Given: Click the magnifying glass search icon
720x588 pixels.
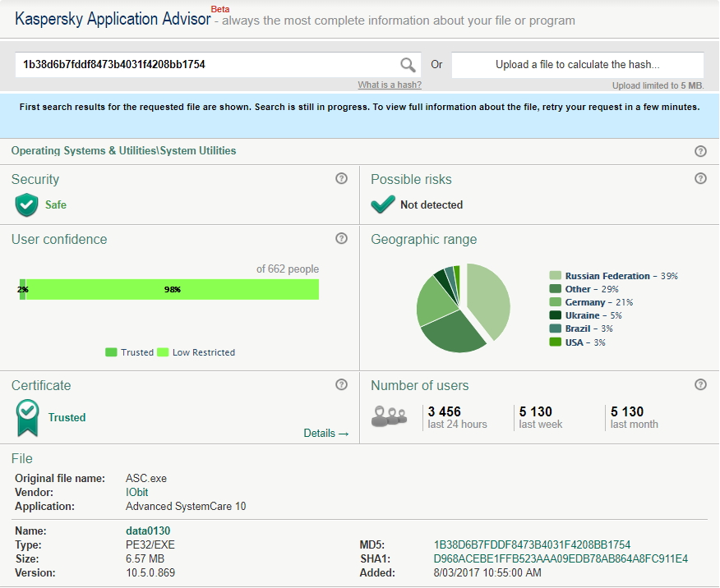Looking at the screenshot, I should point(408,65).
